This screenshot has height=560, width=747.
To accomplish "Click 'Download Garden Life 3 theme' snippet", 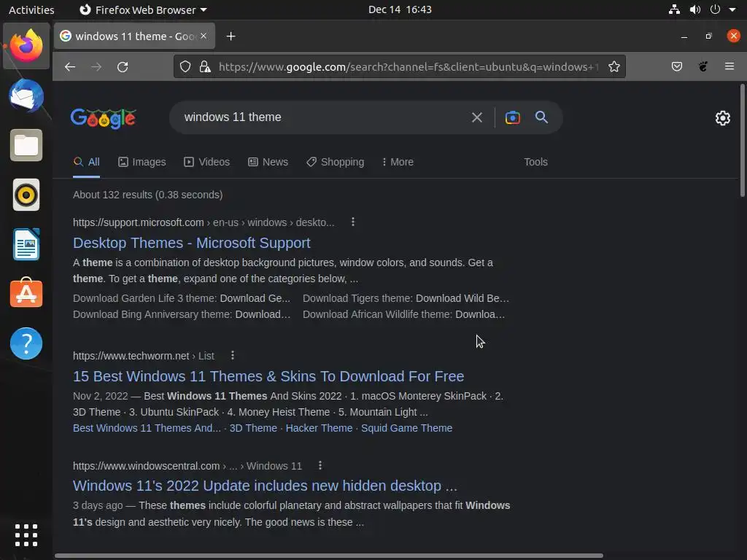I will [182, 298].
